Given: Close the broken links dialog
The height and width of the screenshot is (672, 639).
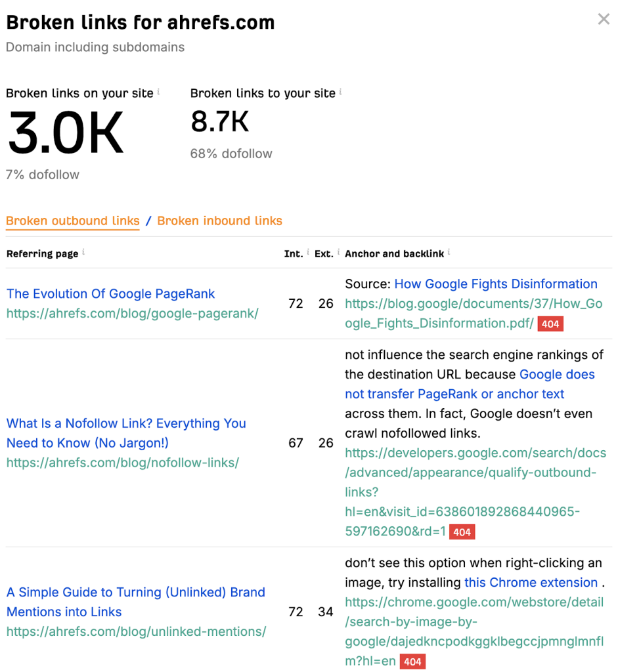Looking at the screenshot, I should pos(604,20).
